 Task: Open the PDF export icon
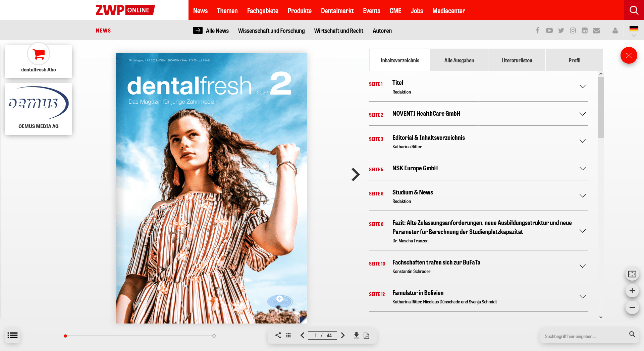coord(366,336)
